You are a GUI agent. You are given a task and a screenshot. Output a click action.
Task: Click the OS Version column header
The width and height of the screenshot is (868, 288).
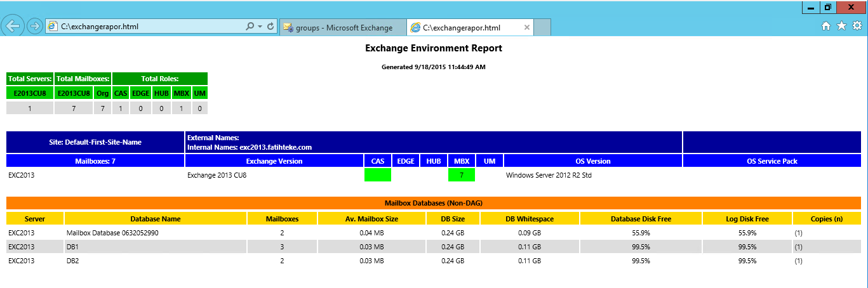click(592, 161)
